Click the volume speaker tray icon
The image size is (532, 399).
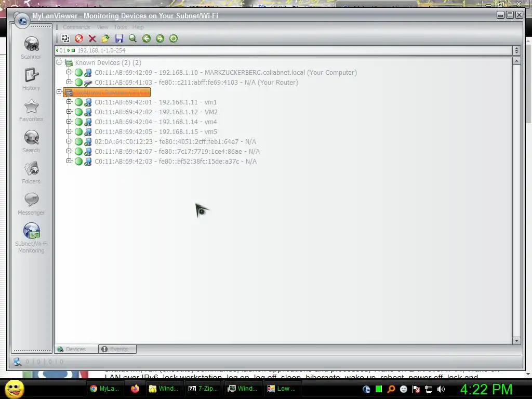pos(441,389)
